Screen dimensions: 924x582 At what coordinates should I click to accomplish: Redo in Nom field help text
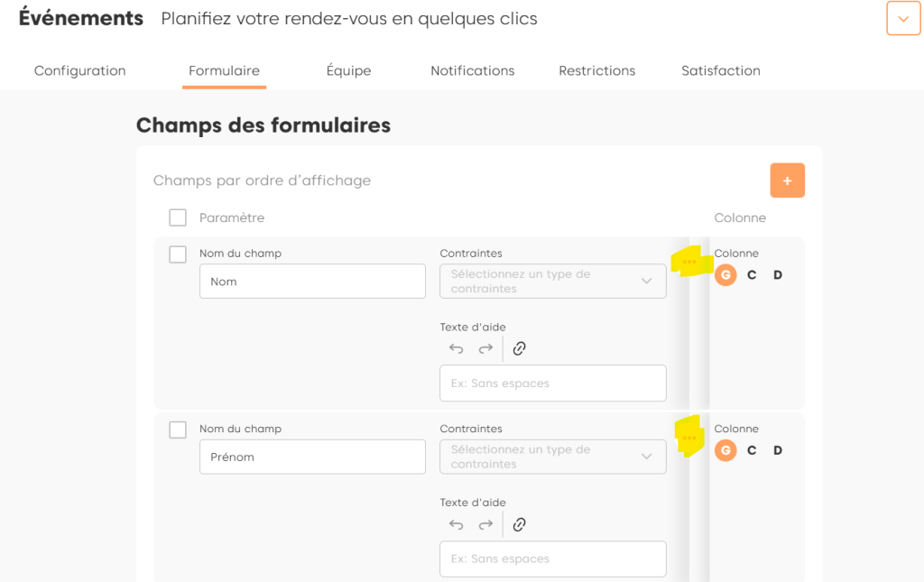[x=485, y=348]
